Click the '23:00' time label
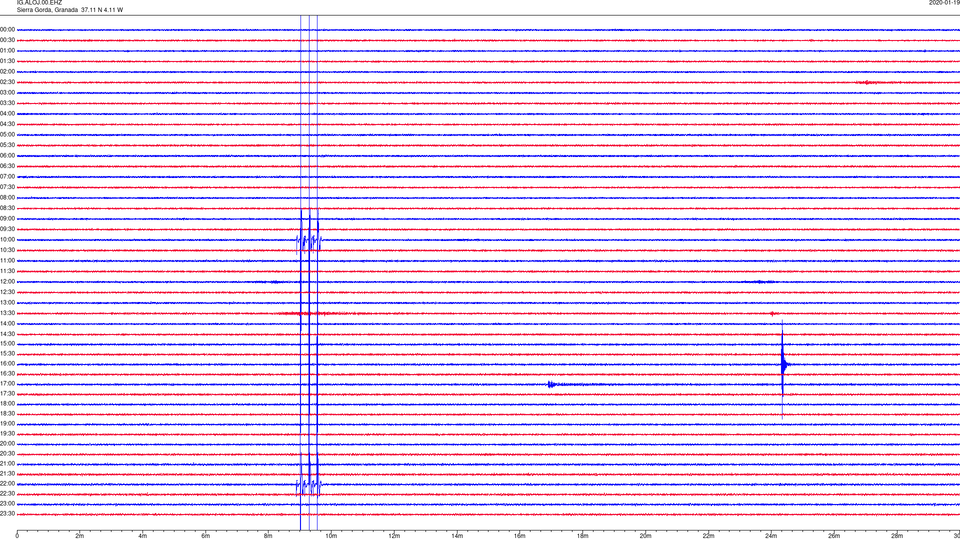This screenshot has height=540, width=960. click(x=7, y=504)
